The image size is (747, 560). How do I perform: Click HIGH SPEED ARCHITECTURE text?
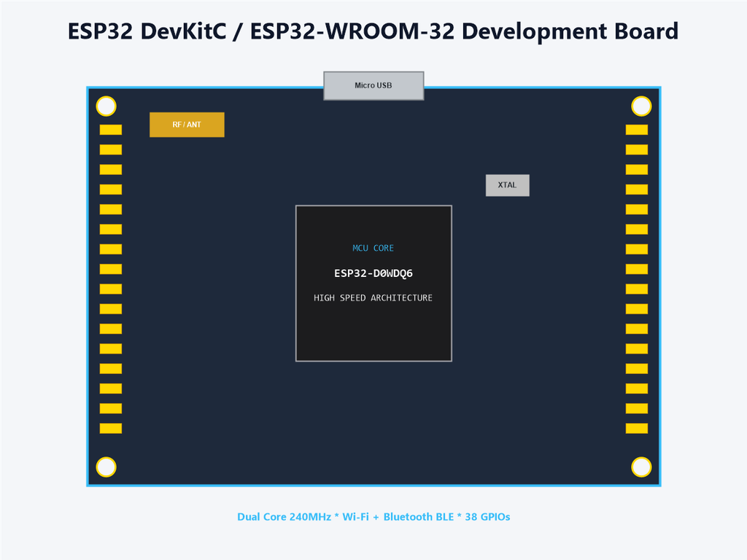373,298
